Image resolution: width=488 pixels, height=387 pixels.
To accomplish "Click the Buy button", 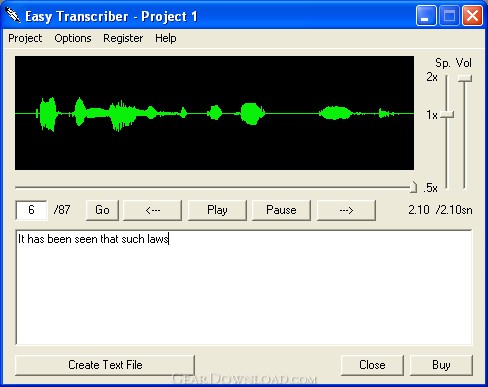I will tap(441, 365).
